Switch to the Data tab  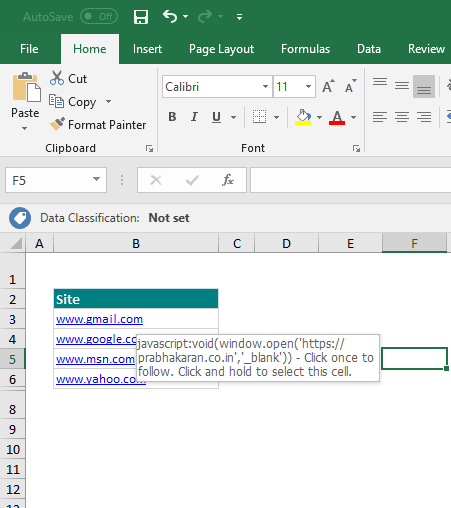[x=369, y=49]
